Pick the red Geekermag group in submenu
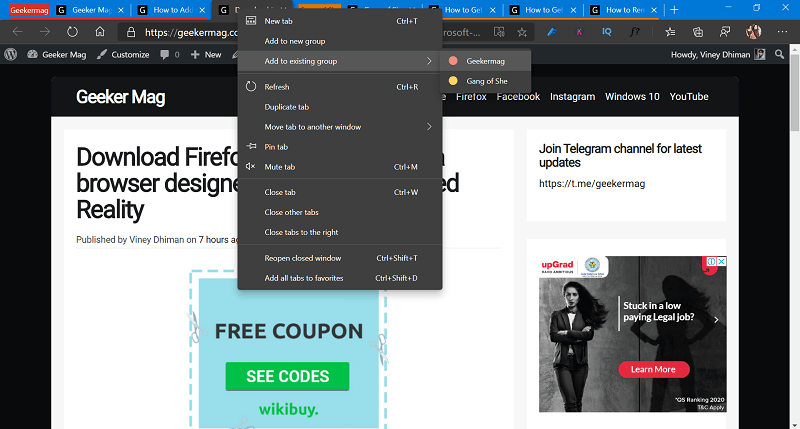800x429 pixels. tap(485, 61)
